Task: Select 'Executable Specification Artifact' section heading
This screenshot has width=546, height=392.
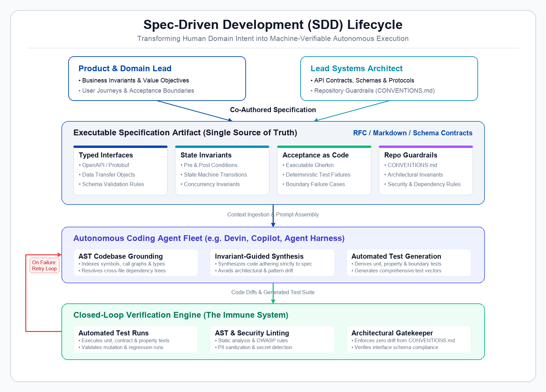Action: tap(185, 133)
